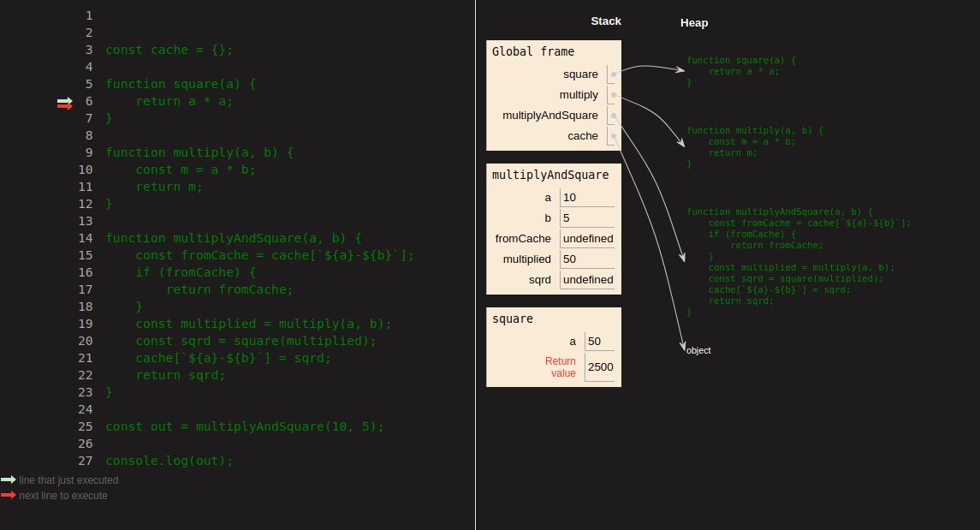
Task: Click the cache assignment on editor line 21
Action: [233, 358]
